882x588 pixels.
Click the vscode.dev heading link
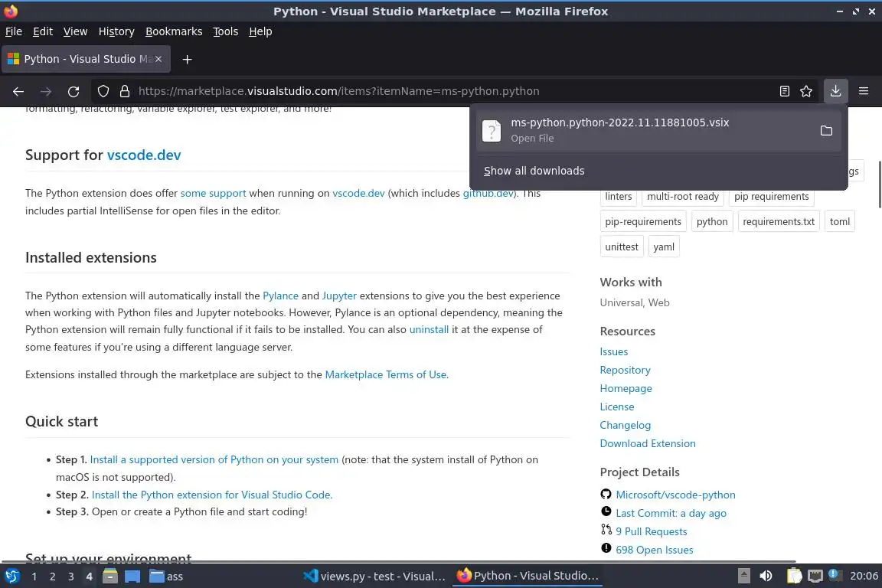point(144,155)
